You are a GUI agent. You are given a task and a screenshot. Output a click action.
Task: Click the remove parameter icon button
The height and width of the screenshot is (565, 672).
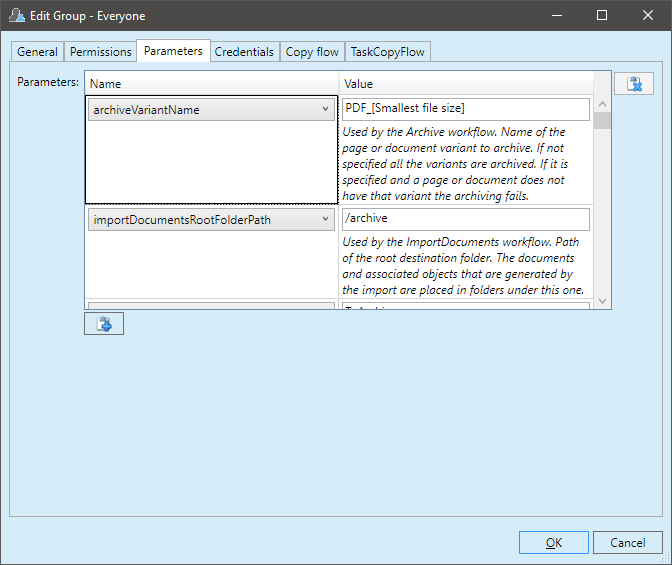[633, 84]
